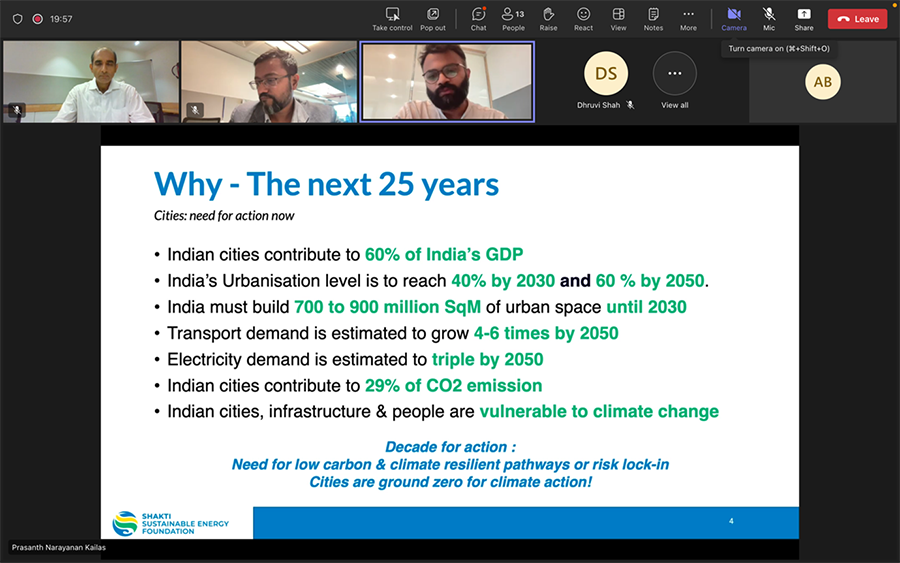Screen dimensions: 900x563
Task: Click the text 60% of India's GDP
Action: [444, 254]
